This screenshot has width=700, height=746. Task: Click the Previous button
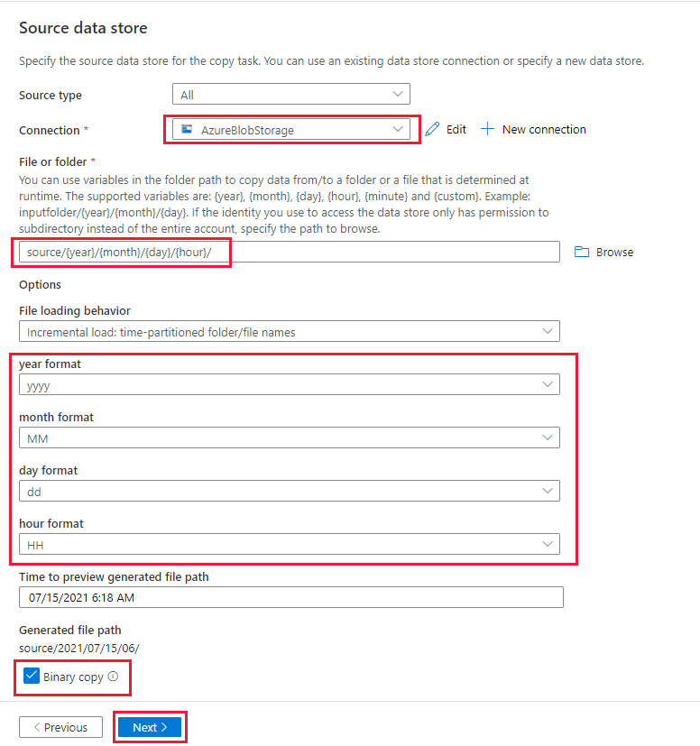coord(60,726)
